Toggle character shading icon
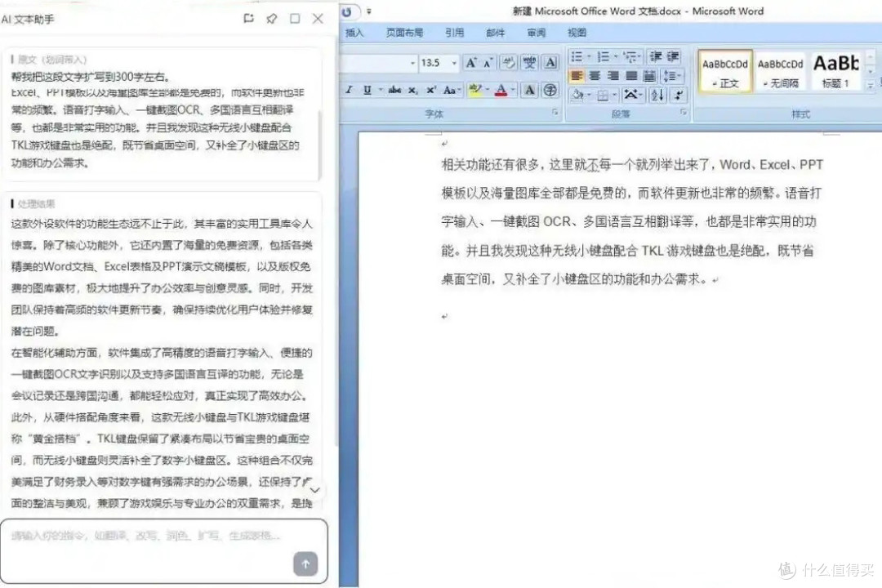This screenshot has width=882, height=588. pos(529,90)
